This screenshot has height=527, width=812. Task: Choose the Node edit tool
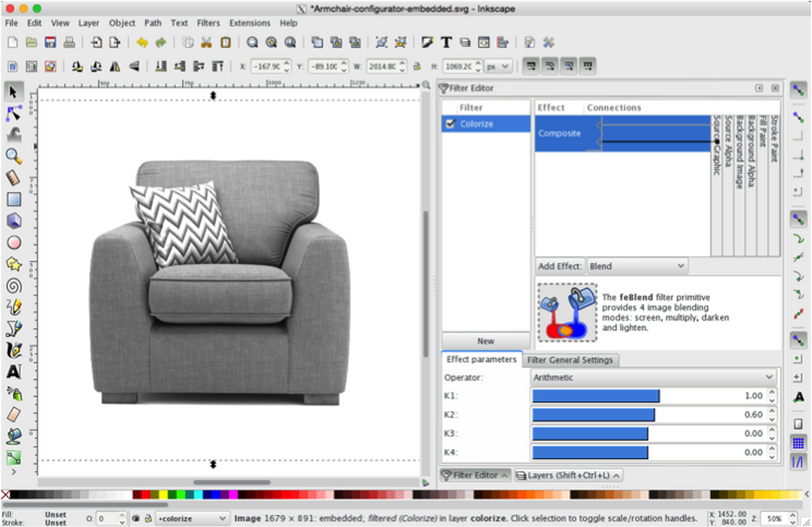click(x=13, y=114)
